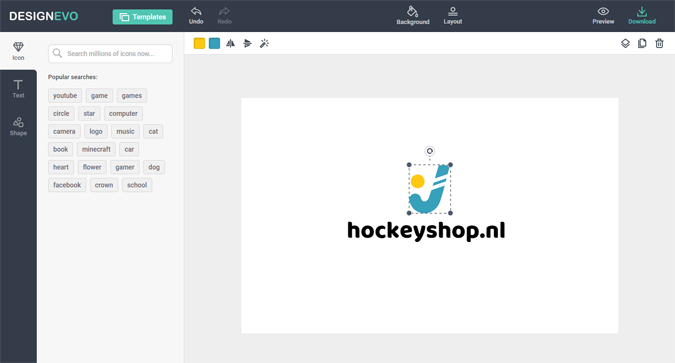Select the 'book' search tag
Viewport: 675px width, 363px height.
point(61,149)
